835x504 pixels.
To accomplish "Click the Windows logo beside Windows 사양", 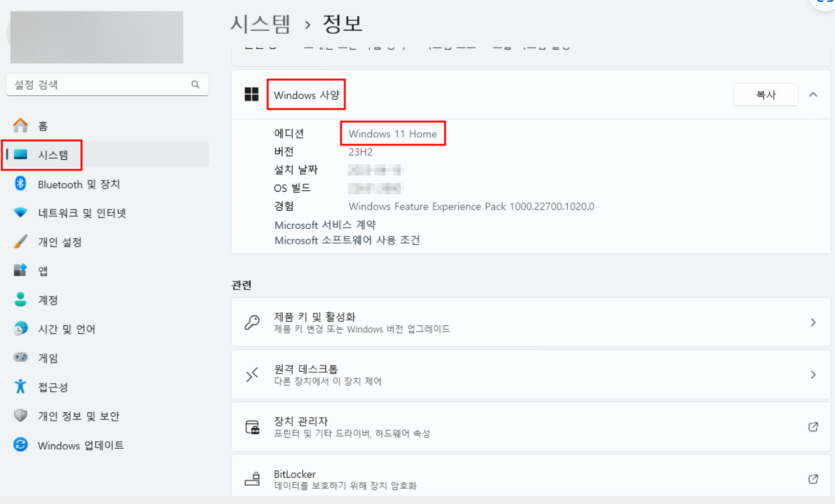I will 251,95.
